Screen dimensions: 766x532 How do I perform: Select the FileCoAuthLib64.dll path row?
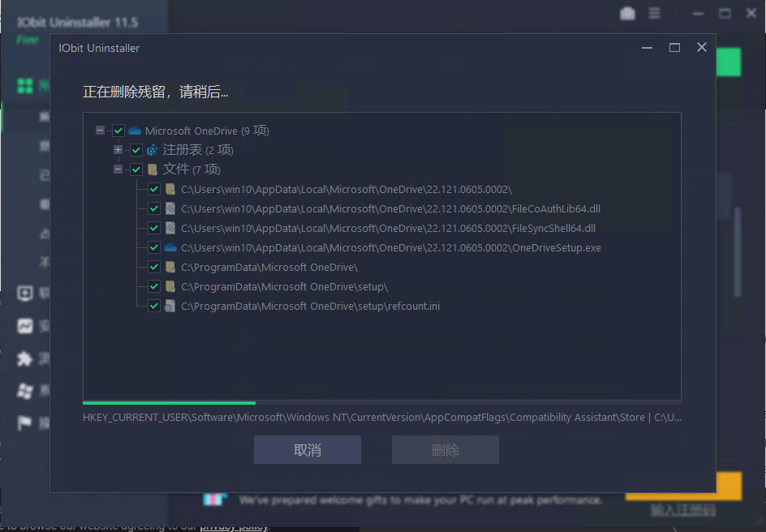[x=390, y=209]
